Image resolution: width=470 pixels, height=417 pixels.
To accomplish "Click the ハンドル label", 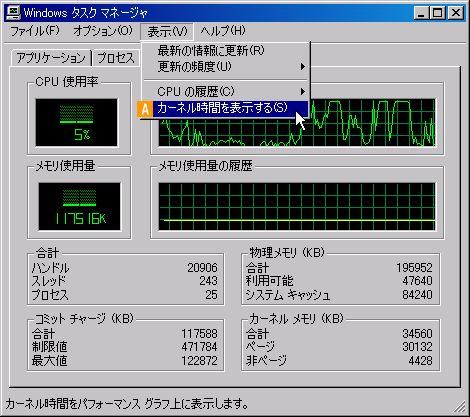I will (50, 268).
